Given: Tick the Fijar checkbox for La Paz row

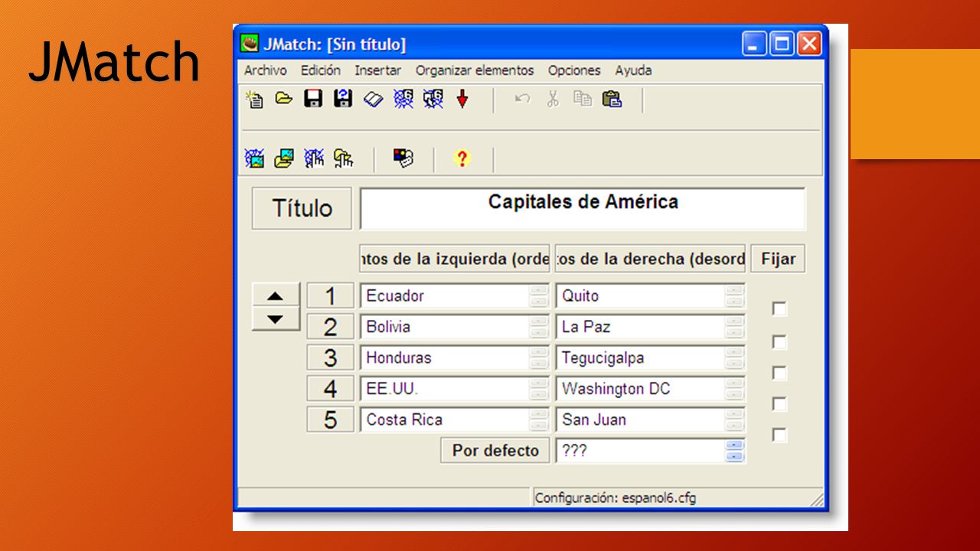Looking at the screenshot, I should (x=779, y=341).
